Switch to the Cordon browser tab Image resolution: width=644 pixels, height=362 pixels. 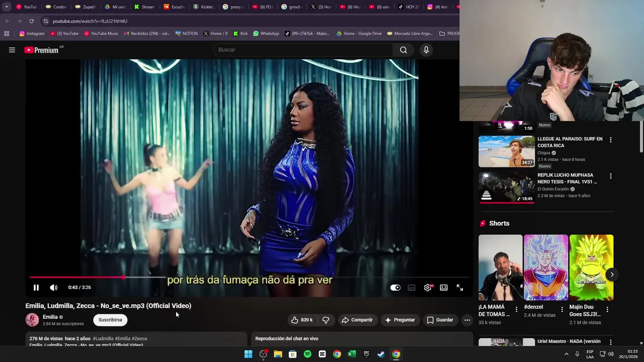(x=56, y=7)
